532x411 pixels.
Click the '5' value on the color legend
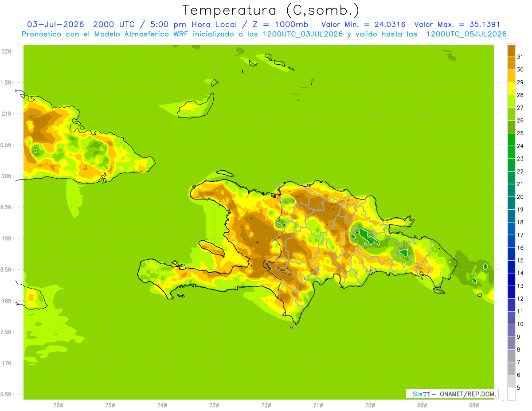point(519,388)
